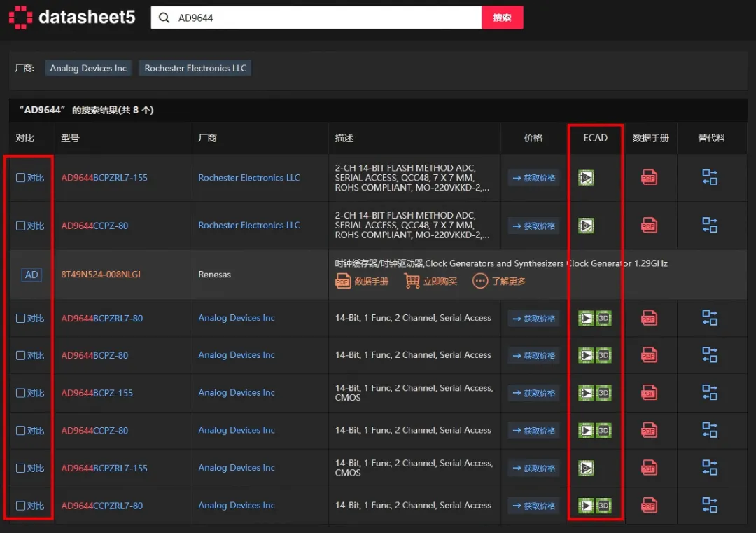Filter by Analog Devices Inc manufacturer tag

88,69
